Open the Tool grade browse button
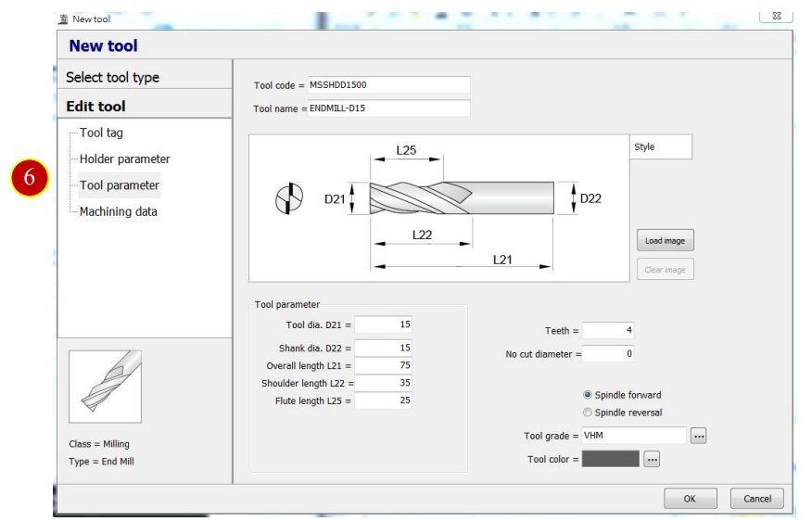The image size is (812, 521). (x=699, y=436)
